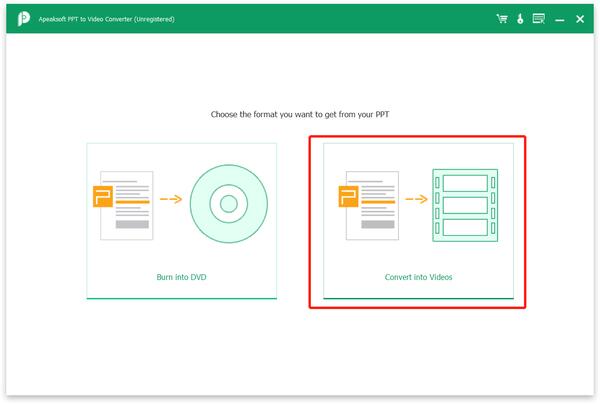600x404 pixels.
Task: Click the document page in Convert into Videos card
Action: pyautogui.click(x=372, y=205)
